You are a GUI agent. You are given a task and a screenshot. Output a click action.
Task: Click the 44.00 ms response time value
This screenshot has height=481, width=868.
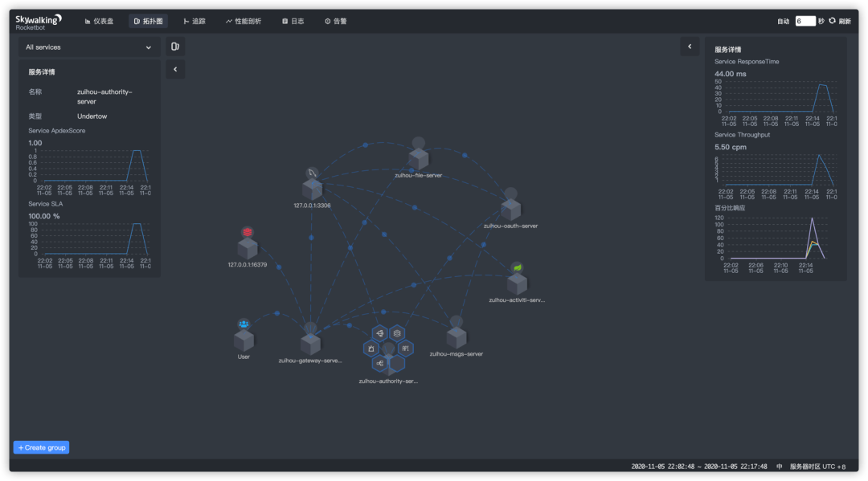point(730,74)
